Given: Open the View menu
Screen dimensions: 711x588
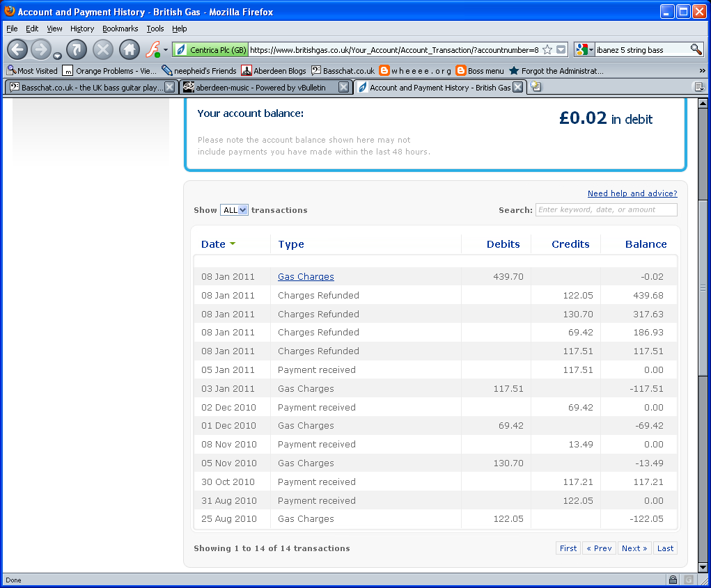Looking at the screenshot, I should (x=54, y=29).
